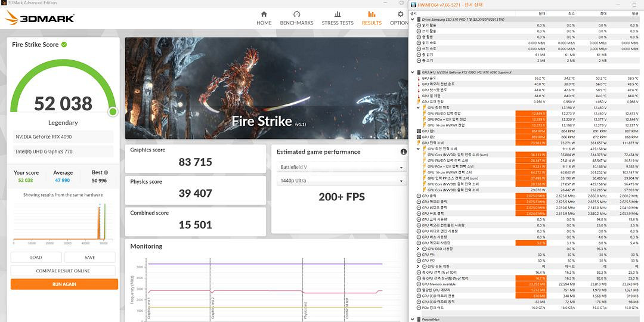The width and height of the screenshot is (644, 322).
Task: Collapse the Samsung SSD drive sensor group
Action: [x=413, y=19]
